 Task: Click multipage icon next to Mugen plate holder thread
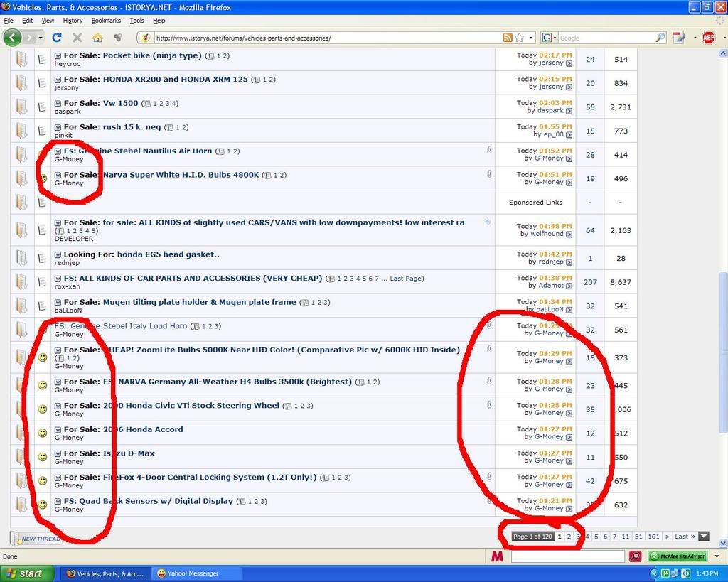tap(304, 303)
